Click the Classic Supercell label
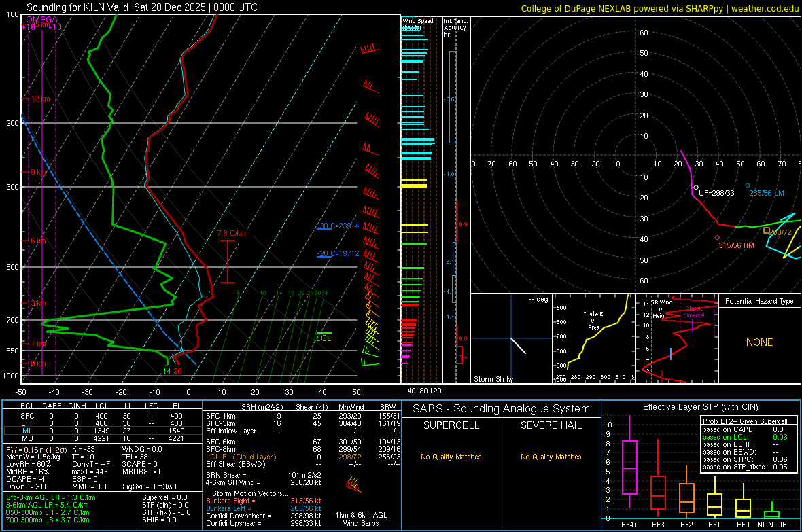The image size is (802, 532). pyautogui.click(x=695, y=312)
